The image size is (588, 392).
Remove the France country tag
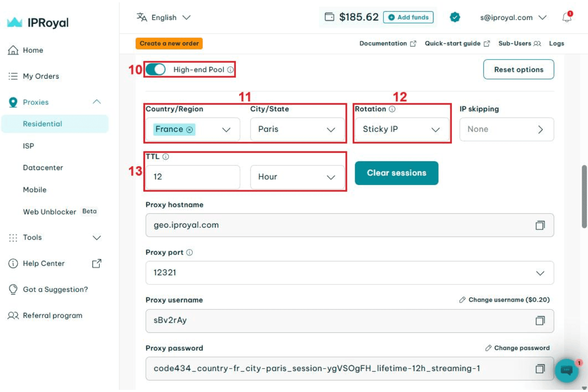(190, 129)
